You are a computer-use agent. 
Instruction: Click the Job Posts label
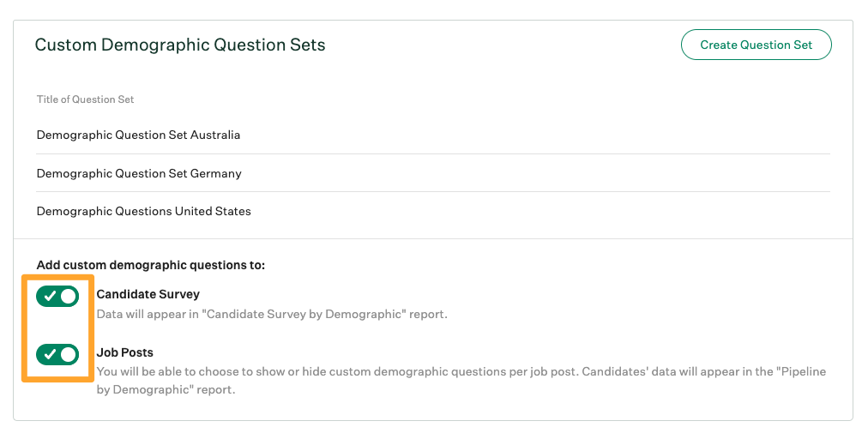point(124,352)
